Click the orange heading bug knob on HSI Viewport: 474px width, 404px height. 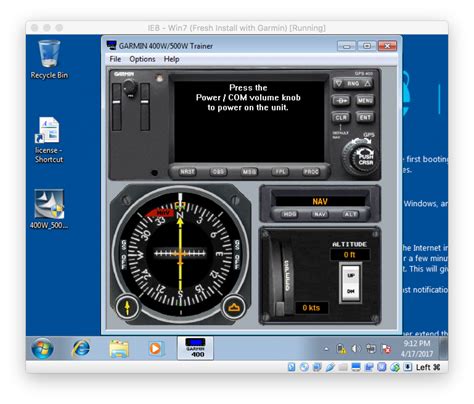click(234, 307)
